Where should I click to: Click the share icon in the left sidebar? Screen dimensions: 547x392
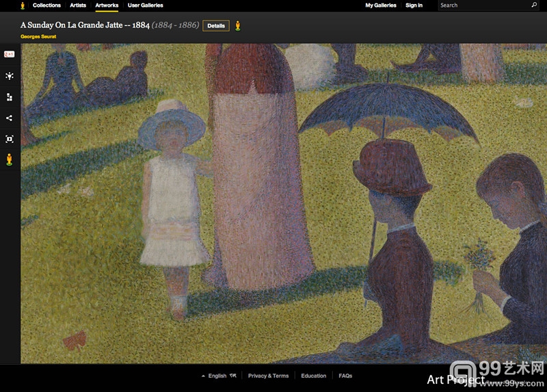[10, 118]
